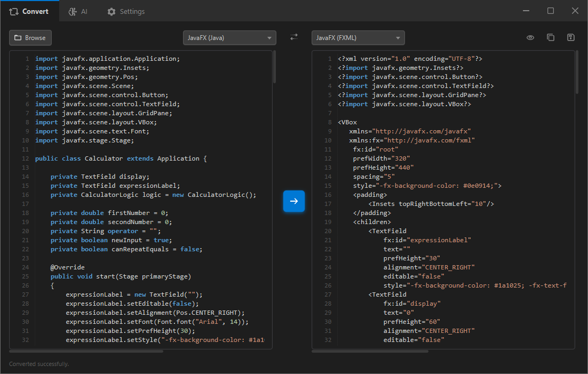Close the converter window
This screenshot has width=588, height=374.
coord(575,11)
